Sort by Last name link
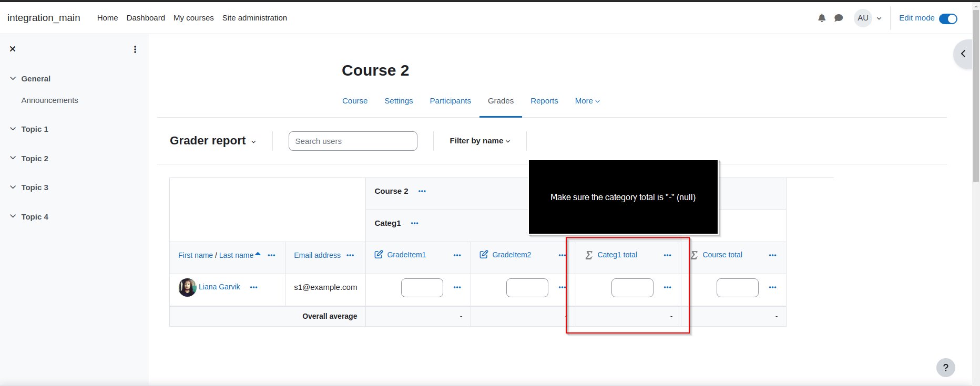980x386 pixels. [236, 255]
